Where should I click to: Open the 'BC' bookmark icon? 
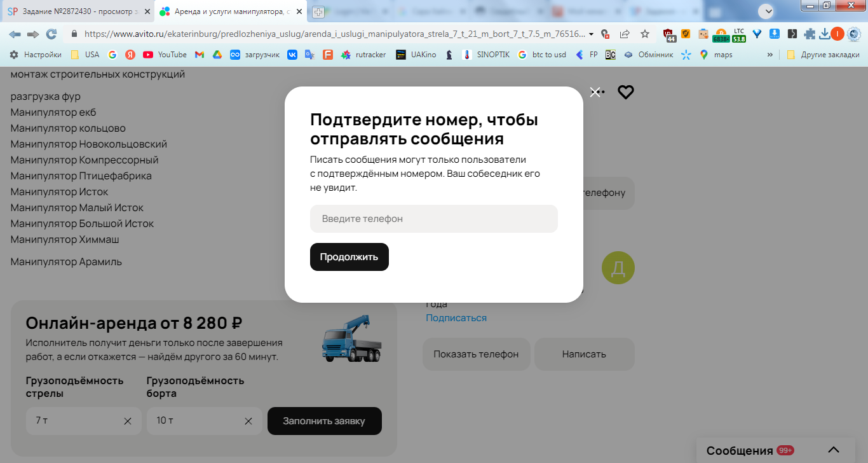[x=610, y=55]
